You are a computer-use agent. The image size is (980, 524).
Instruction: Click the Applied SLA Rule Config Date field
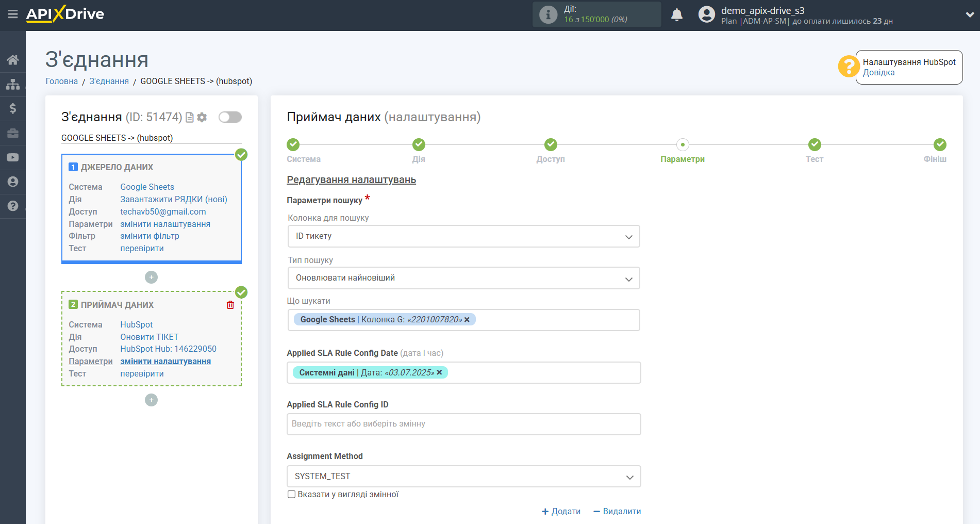click(463, 373)
